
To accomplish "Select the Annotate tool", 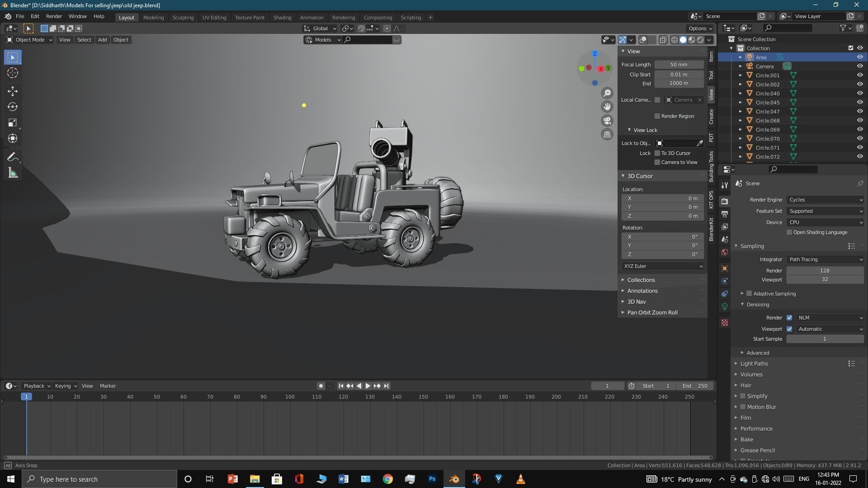I will 13,157.
